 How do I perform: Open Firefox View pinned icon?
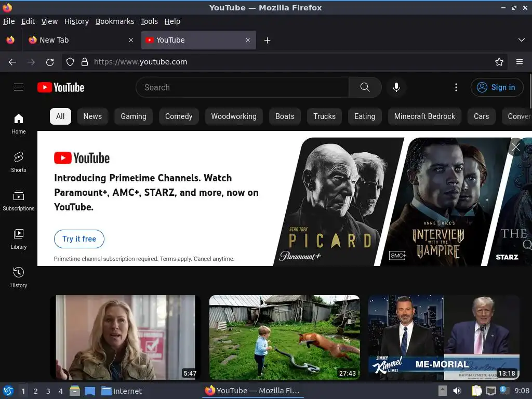pos(10,40)
